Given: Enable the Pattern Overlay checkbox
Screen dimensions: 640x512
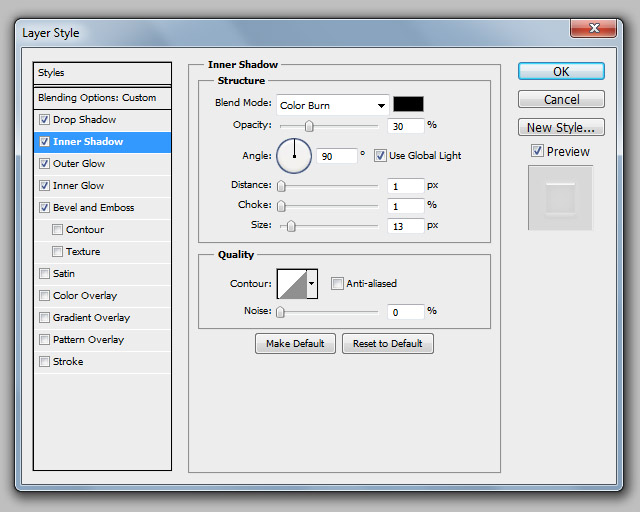Looking at the screenshot, I should (x=44, y=340).
